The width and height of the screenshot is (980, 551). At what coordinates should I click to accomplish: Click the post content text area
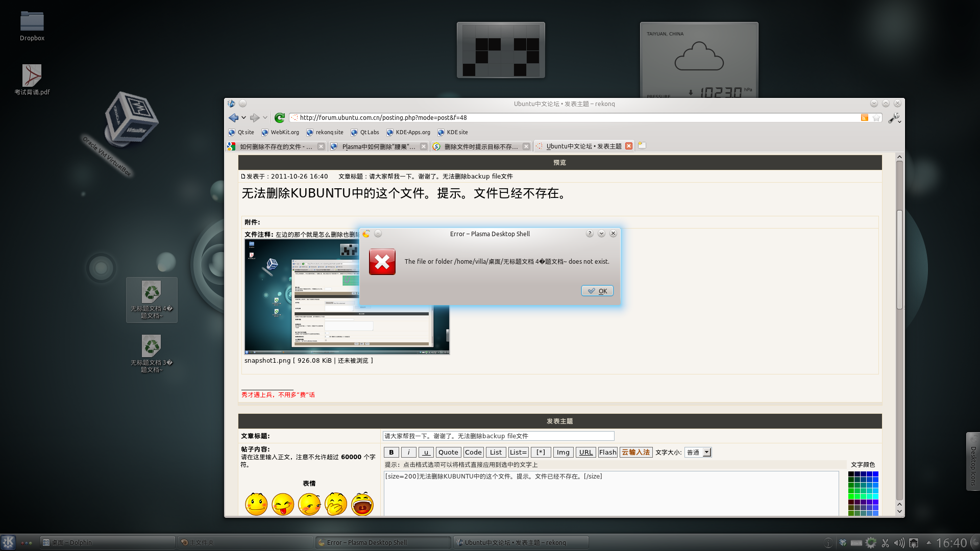pyautogui.click(x=611, y=493)
